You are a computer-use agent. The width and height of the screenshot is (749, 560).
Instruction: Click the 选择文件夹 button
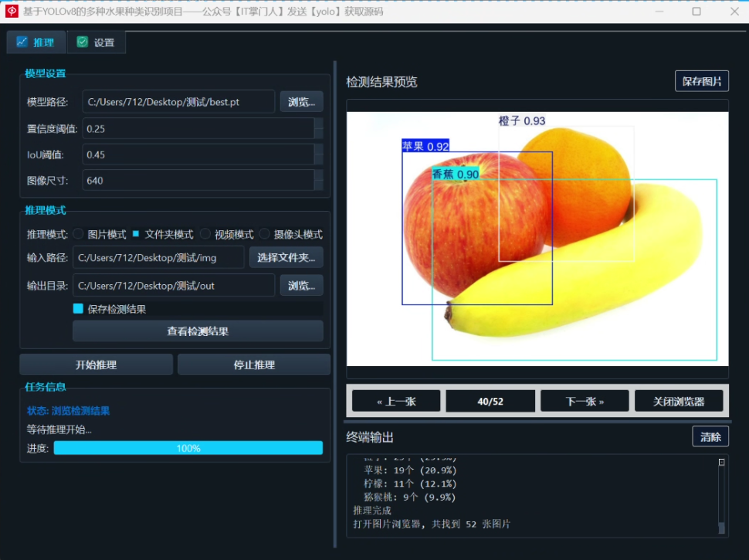(286, 257)
